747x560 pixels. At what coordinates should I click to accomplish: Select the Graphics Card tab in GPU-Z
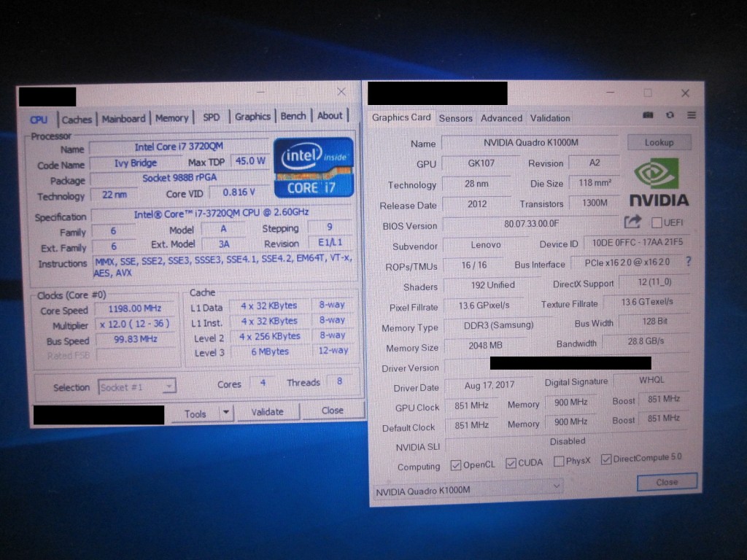point(401,117)
